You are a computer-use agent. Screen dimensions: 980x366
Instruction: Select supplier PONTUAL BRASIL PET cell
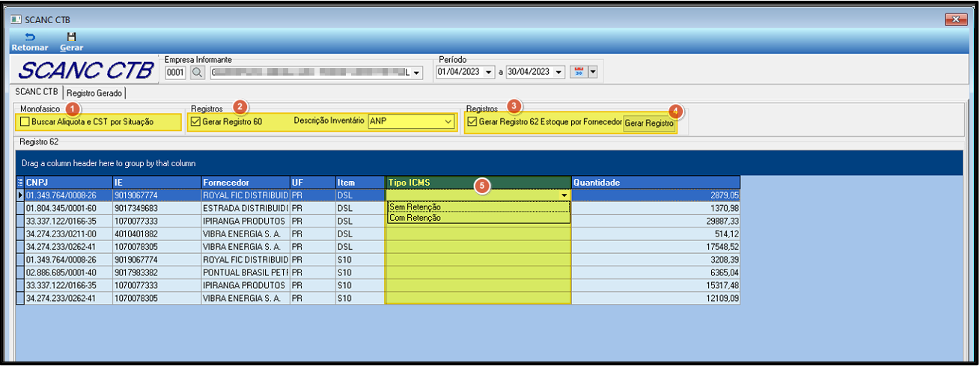[246, 272]
